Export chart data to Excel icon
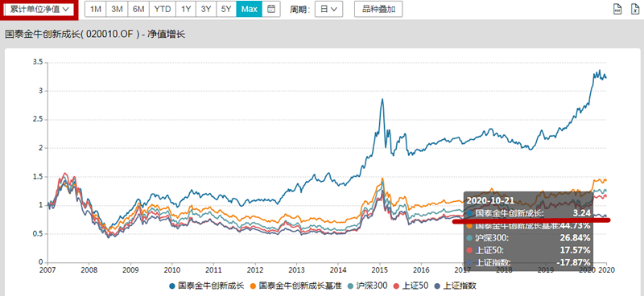Image resolution: width=644 pixels, height=296 pixels. tap(635, 9)
